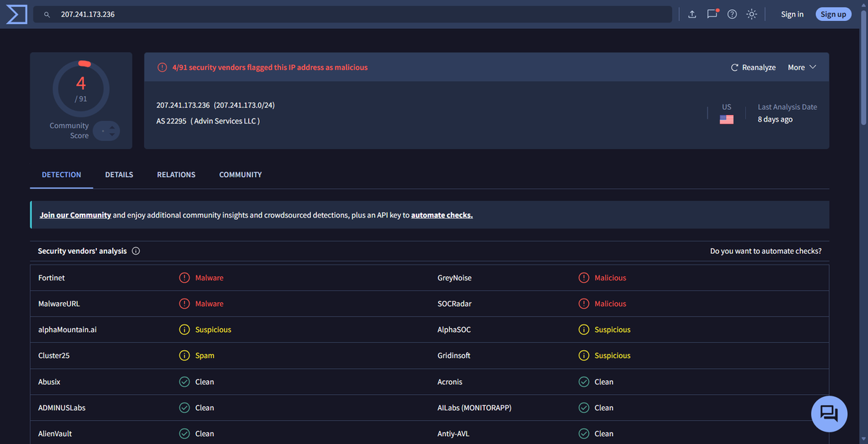Click AlphaSOC's Suspicious info icon
Image resolution: width=868 pixels, height=444 pixels.
tap(584, 330)
